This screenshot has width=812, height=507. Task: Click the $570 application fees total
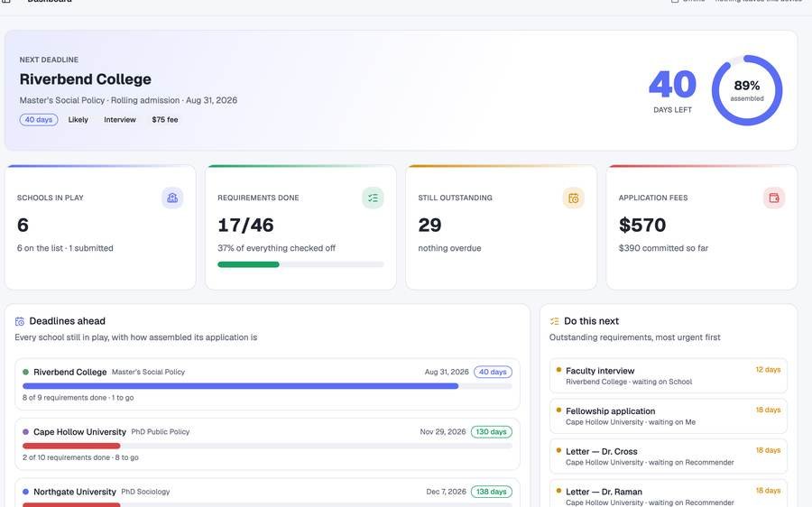pos(642,225)
